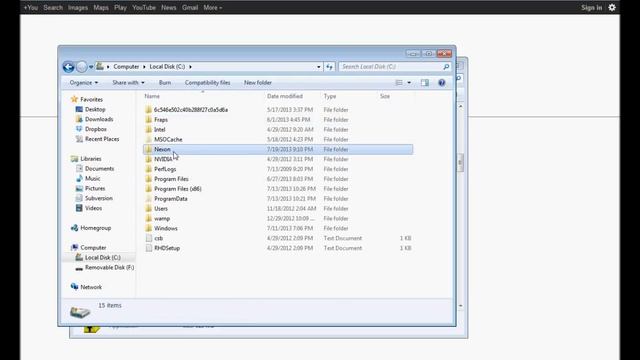640x360 pixels.
Task: Select the PerfLogs folder
Action: point(165,169)
